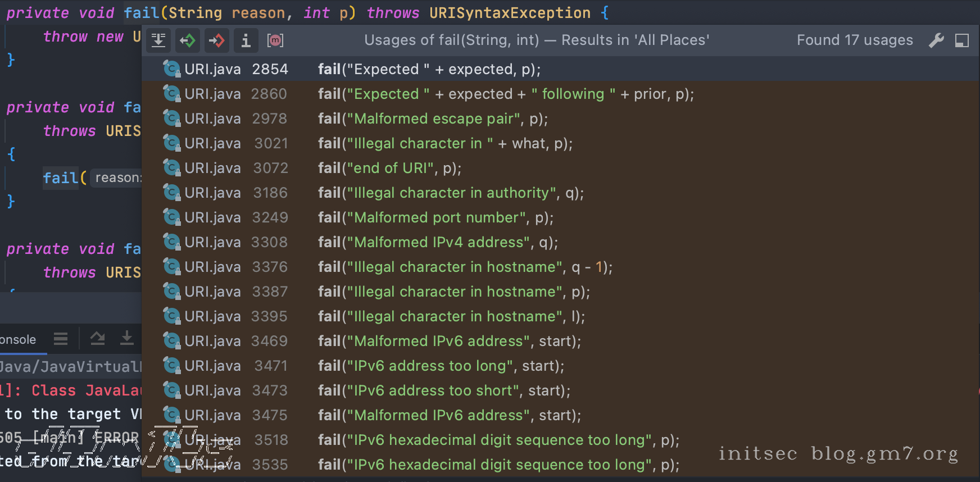Open the 'Illegal character in authority' usage
This screenshot has width=980, height=482.
pyautogui.click(x=450, y=193)
